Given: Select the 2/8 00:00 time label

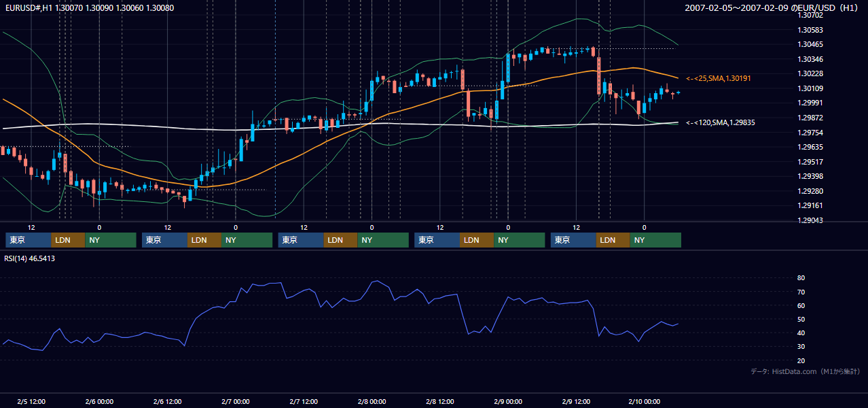Looking at the screenshot, I should click(x=372, y=401).
